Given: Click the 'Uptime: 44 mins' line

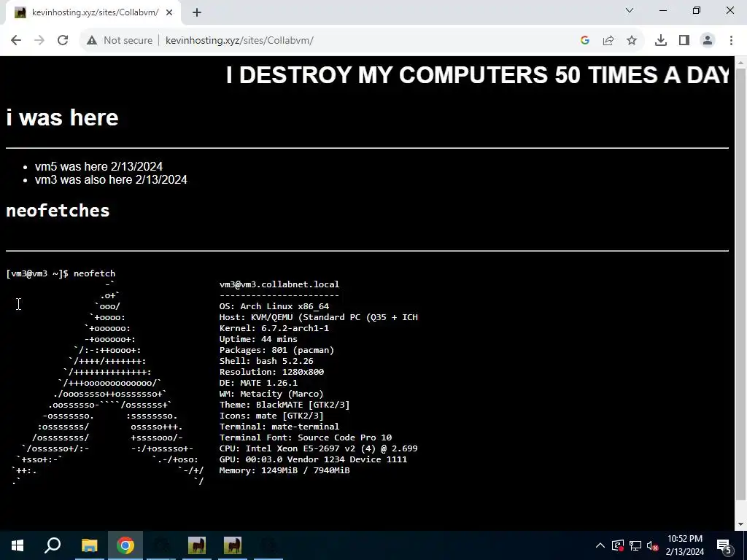Looking at the screenshot, I should [258, 339].
